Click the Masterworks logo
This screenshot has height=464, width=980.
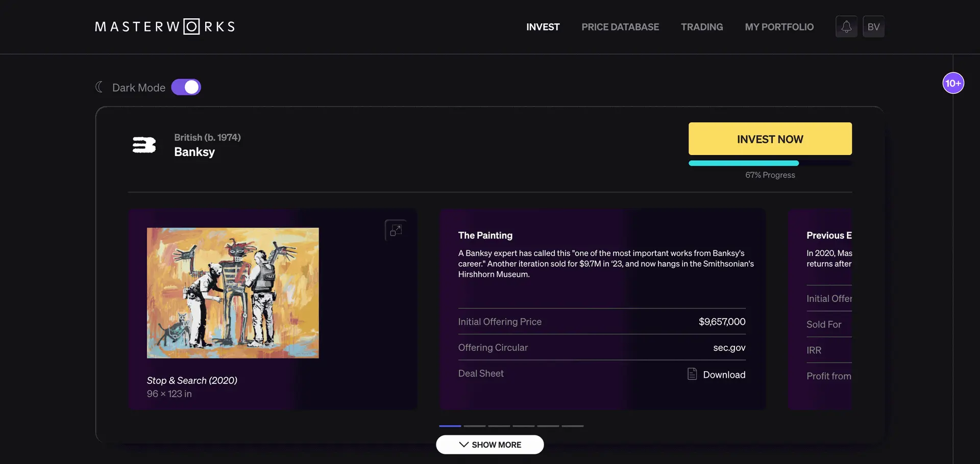(165, 27)
